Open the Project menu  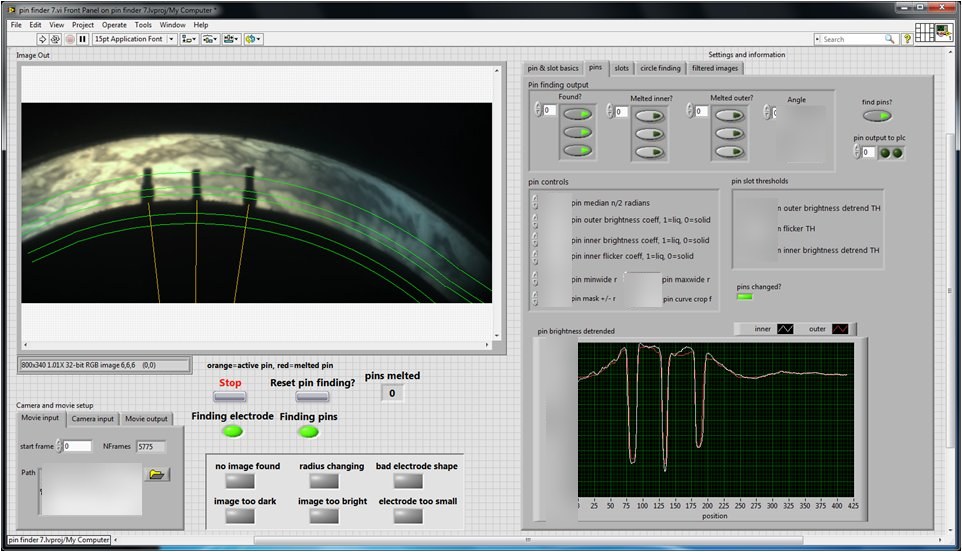(x=83, y=25)
